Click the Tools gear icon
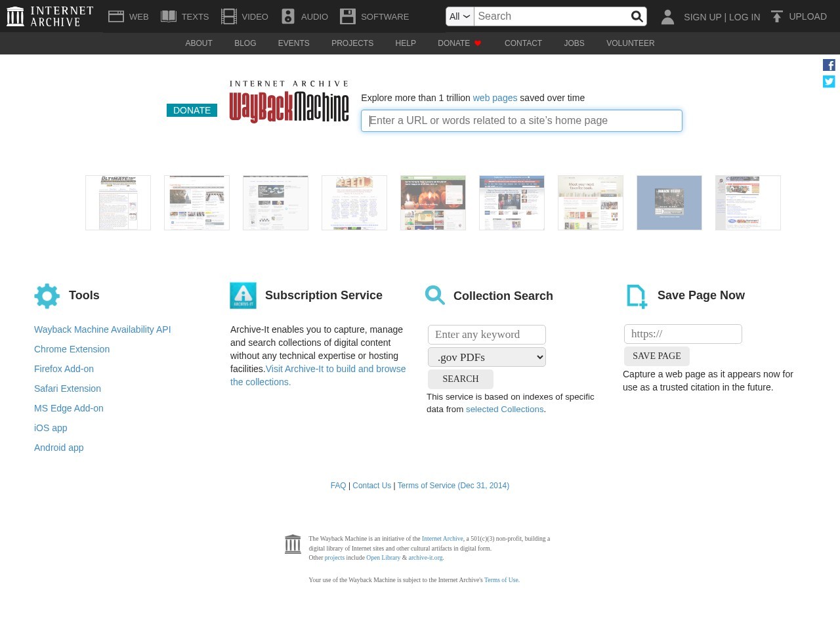The width and height of the screenshot is (840, 630). [47, 296]
